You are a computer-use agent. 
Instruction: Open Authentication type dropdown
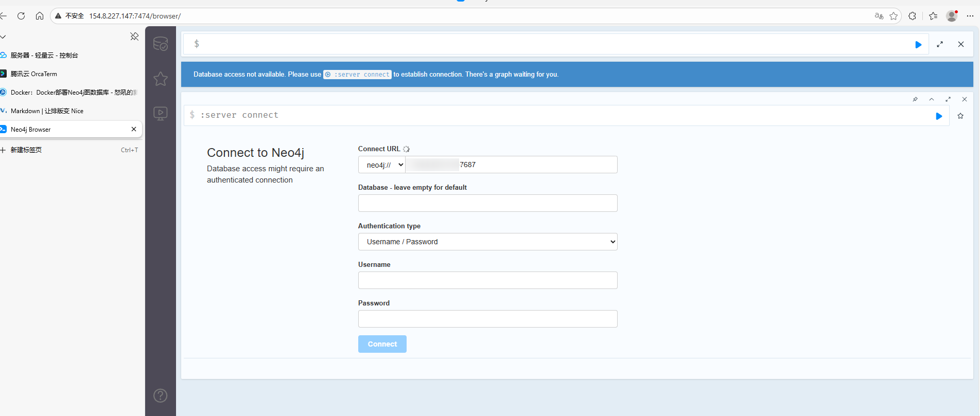488,242
